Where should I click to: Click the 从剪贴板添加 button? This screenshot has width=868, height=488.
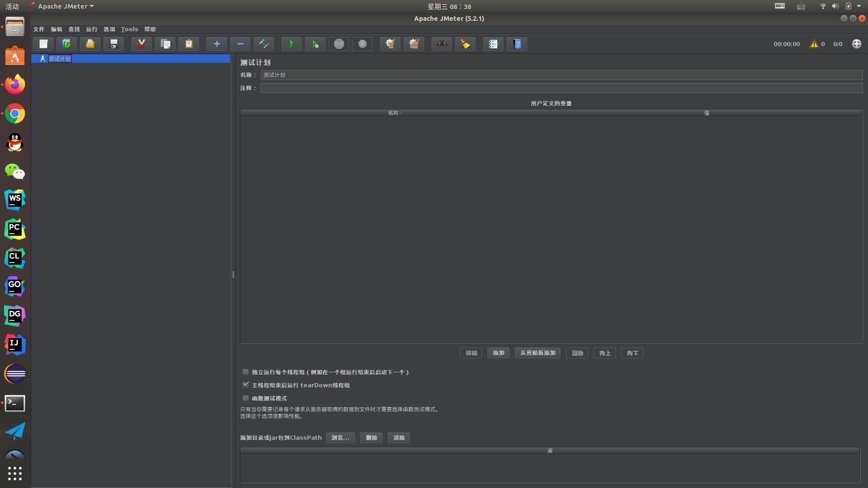pos(538,353)
